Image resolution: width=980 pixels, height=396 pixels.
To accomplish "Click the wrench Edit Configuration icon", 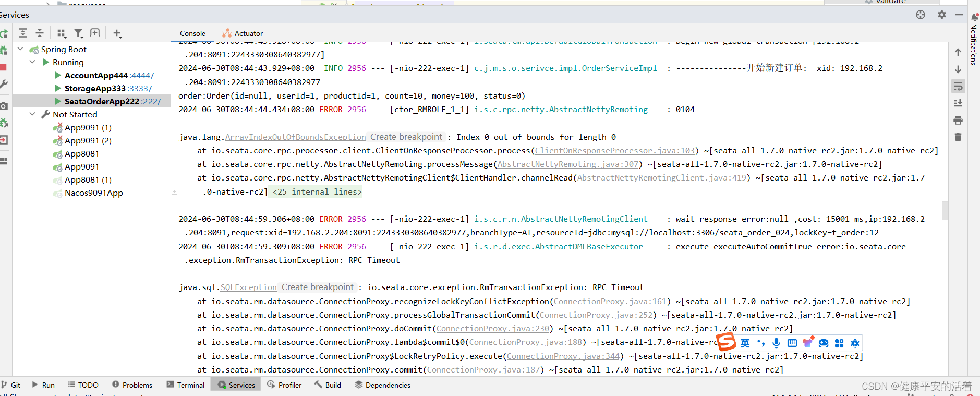I will tap(4, 84).
